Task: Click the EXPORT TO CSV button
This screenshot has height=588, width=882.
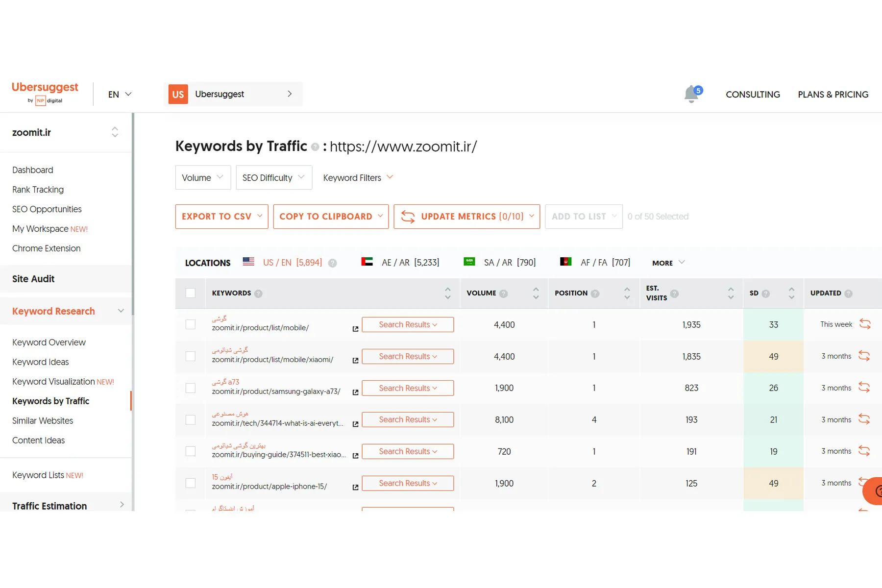Action: tap(221, 217)
